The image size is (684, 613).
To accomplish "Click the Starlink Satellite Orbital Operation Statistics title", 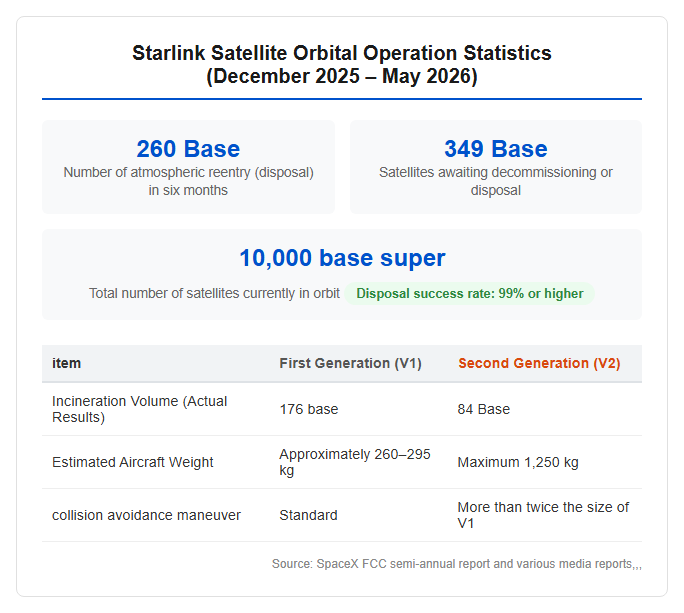I will pos(342,65).
